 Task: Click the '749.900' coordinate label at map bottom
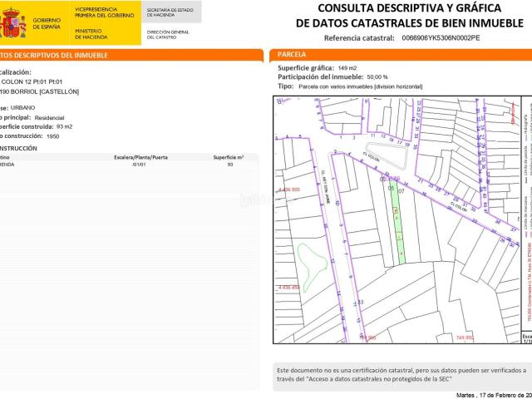point(367,337)
